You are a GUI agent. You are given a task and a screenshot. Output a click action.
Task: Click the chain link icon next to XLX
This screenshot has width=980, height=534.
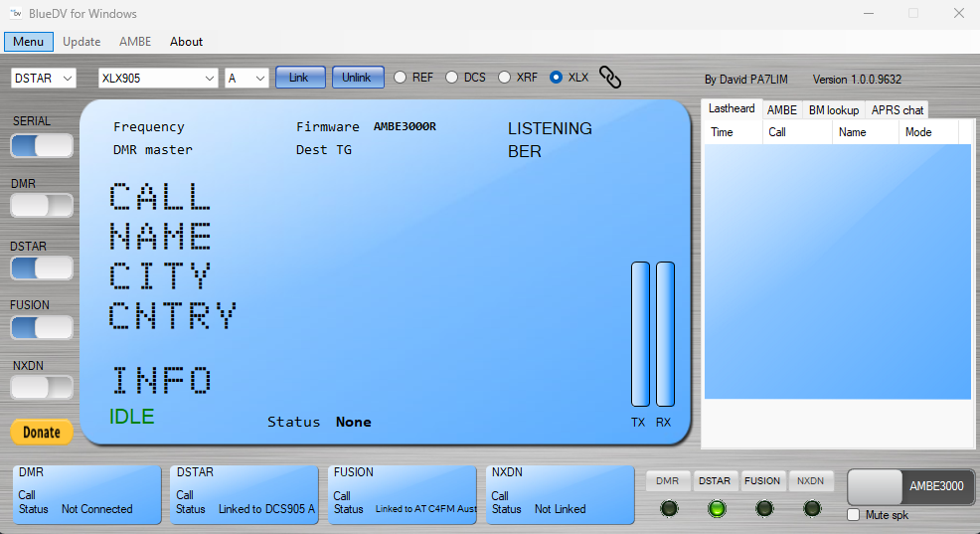(x=610, y=77)
